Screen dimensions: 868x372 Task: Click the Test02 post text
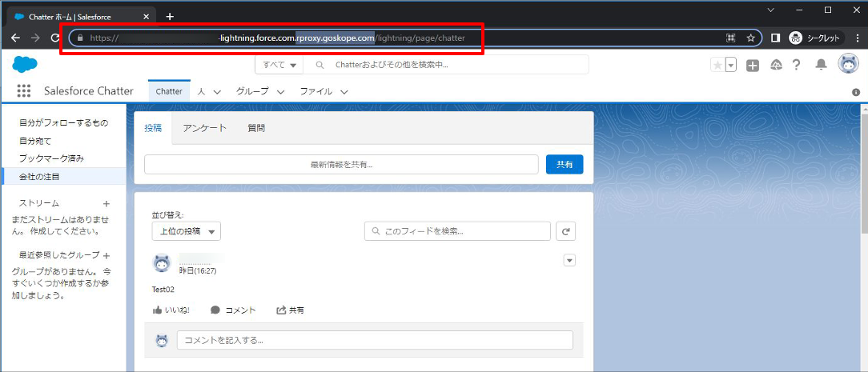pos(163,289)
